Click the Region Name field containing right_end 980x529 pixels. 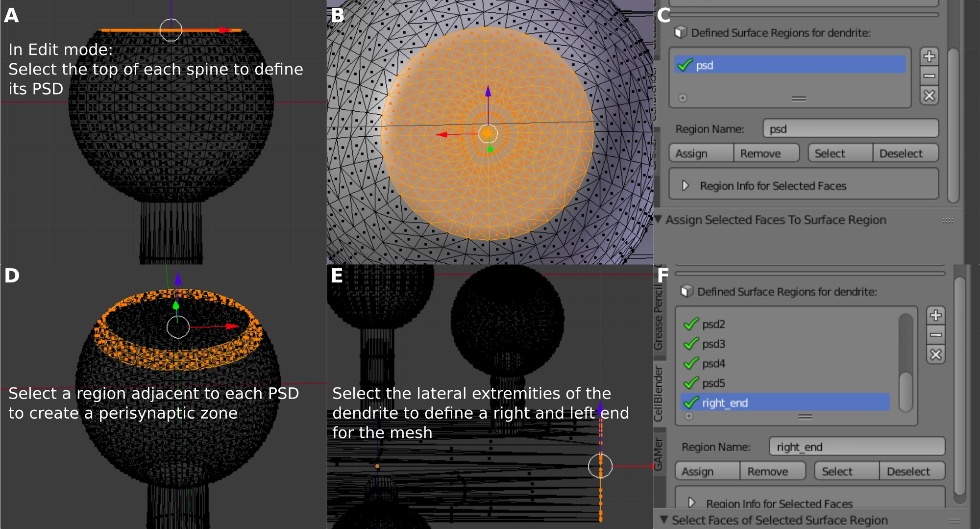pos(857,447)
